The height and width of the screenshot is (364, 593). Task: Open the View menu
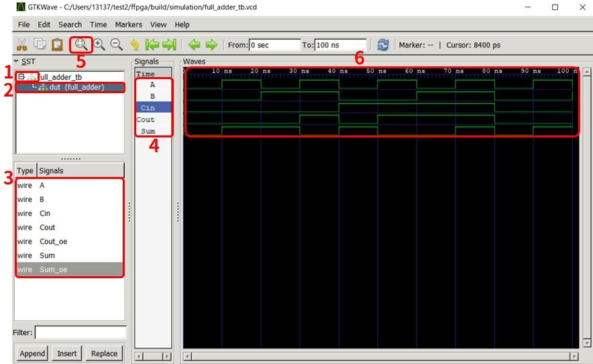point(158,25)
